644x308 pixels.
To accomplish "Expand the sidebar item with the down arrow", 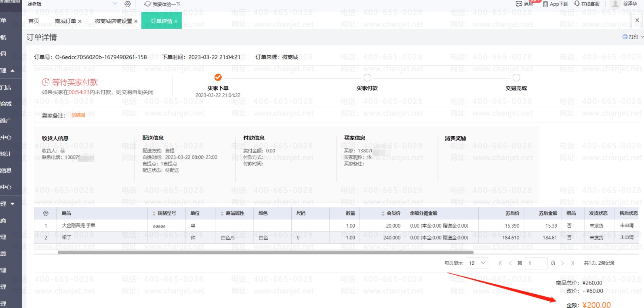I will 13,204.
